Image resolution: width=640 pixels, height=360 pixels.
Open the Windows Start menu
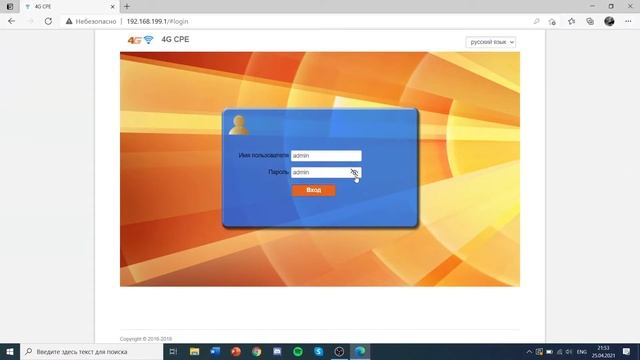coord(10,351)
